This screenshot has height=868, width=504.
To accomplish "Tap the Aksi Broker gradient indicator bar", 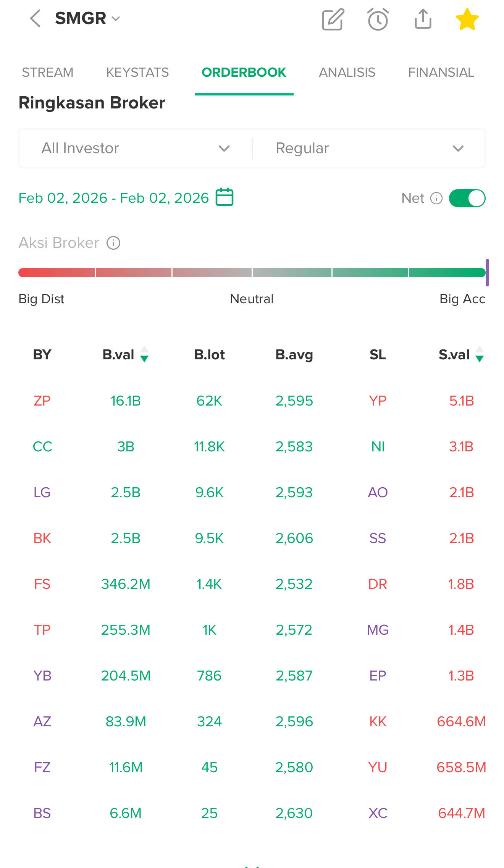I will (252, 273).
